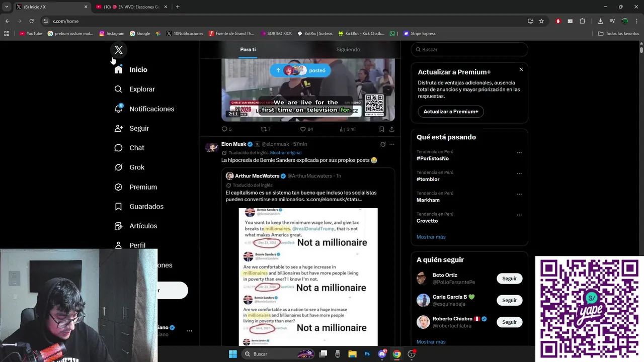Viewport: 644px width, 362px height.
Task: Click Elon Musk's name on post
Action: tap(233, 144)
